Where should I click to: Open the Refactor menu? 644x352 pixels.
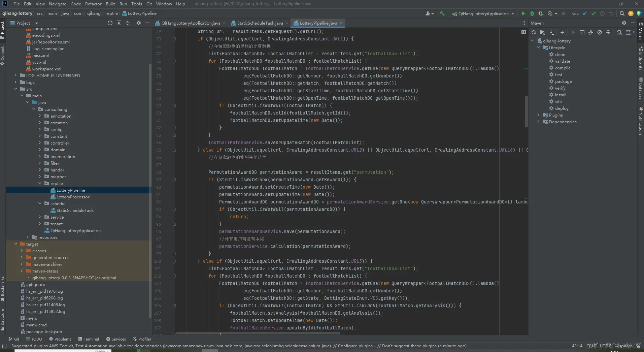pos(93,4)
